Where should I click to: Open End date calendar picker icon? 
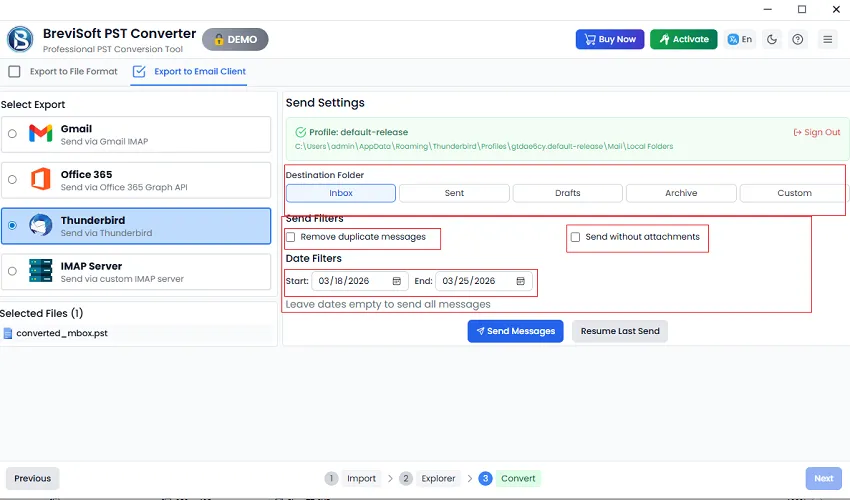pyautogui.click(x=520, y=281)
